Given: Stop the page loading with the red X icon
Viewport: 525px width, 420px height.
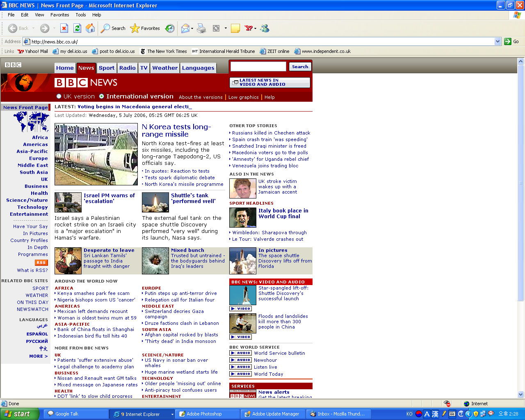Looking at the screenshot, I should coord(64,28).
